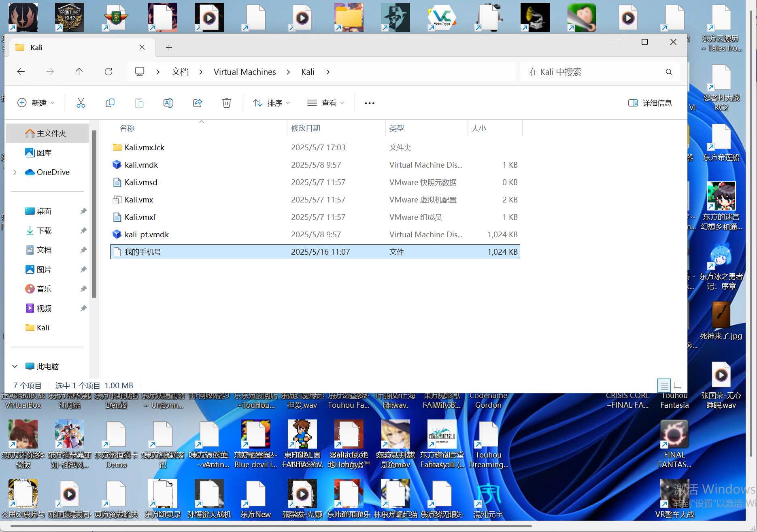
Task: Open 死神来了.jpg desktop icon
Action: click(x=721, y=321)
